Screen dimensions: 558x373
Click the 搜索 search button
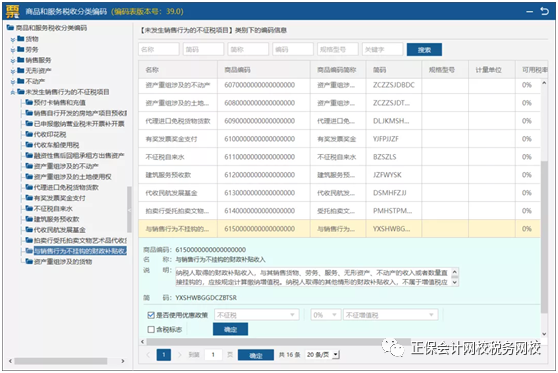pyautogui.click(x=424, y=50)
